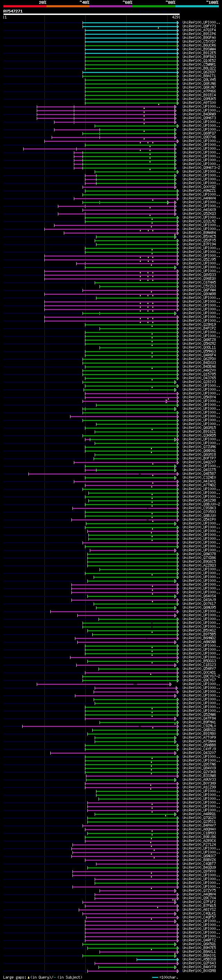Click the purple ~60% identity color bar

[x=111, y=6]
